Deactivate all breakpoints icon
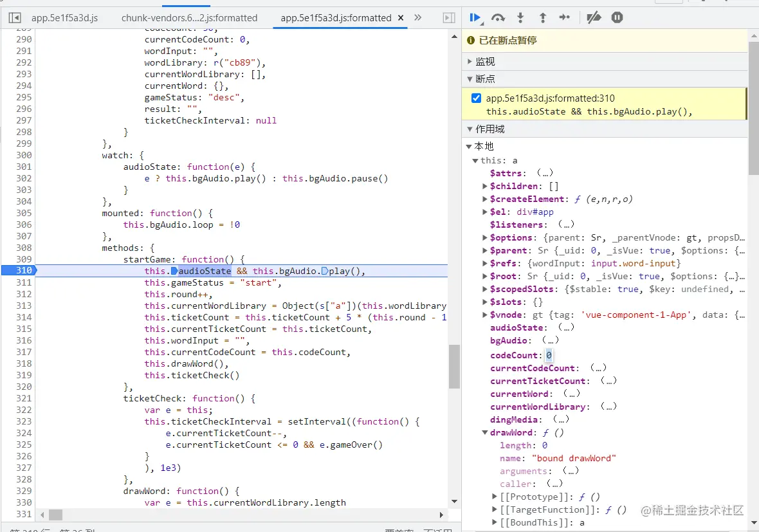The height and width of the screenshot is (532, 759). tap(594, 18)
